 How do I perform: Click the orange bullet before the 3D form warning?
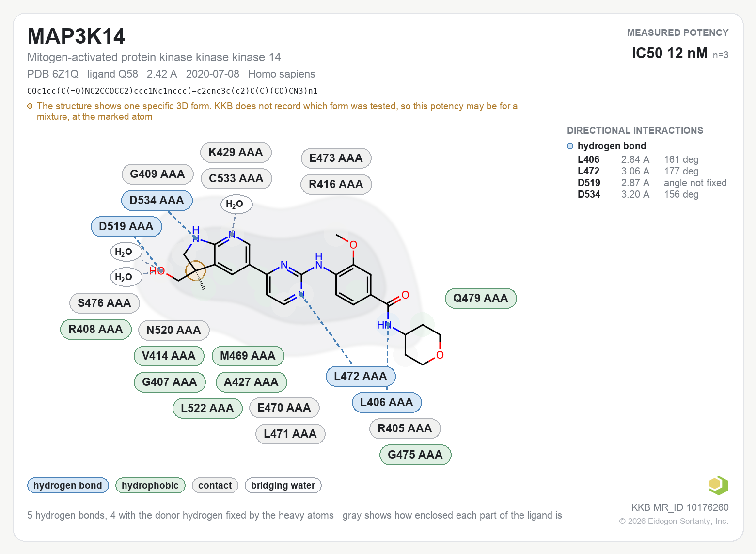coord(30,106)
